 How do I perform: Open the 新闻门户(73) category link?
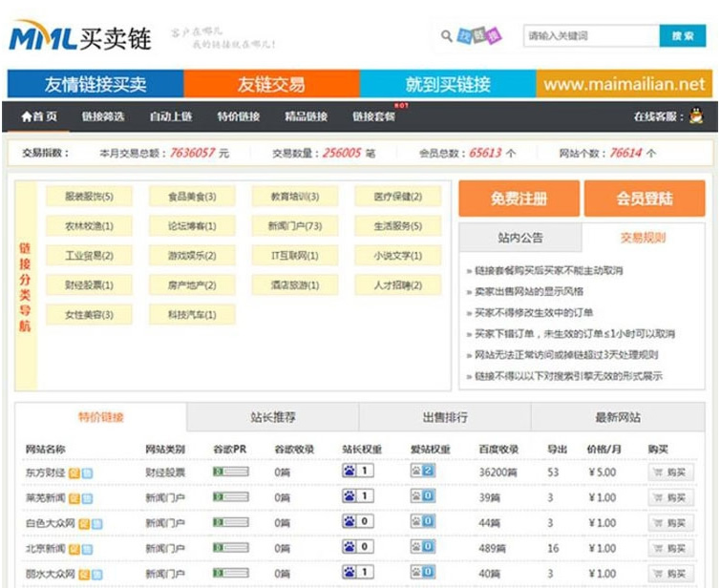[295, 226]
